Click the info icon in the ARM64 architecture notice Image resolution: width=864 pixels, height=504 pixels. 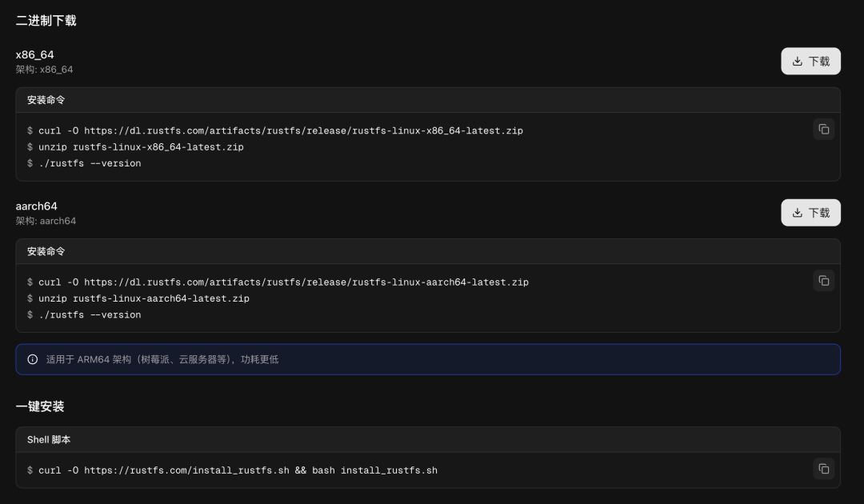pos(32,359)
